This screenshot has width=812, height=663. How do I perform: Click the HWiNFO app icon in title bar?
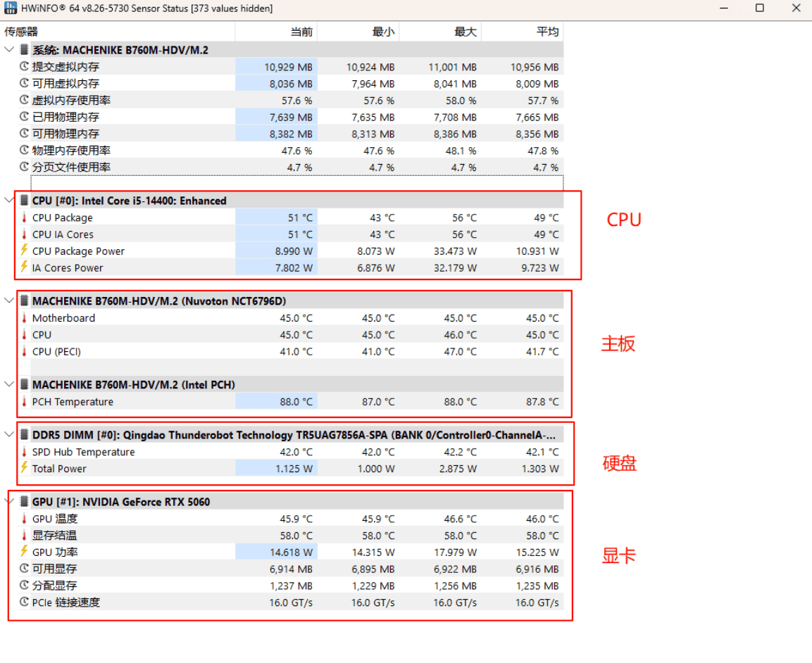[x=11, y=8]
